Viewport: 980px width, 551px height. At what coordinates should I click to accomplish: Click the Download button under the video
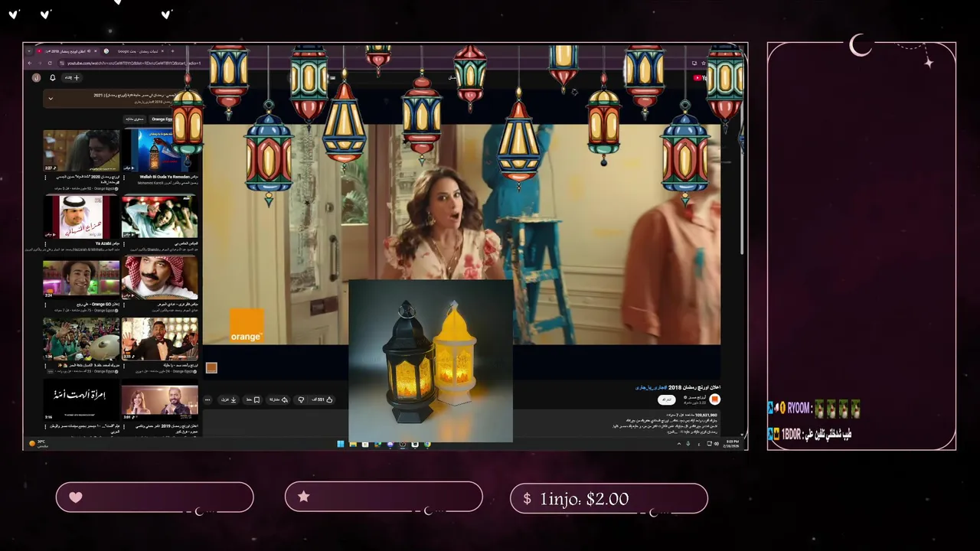pyautogui.click(x=229, y=399)
